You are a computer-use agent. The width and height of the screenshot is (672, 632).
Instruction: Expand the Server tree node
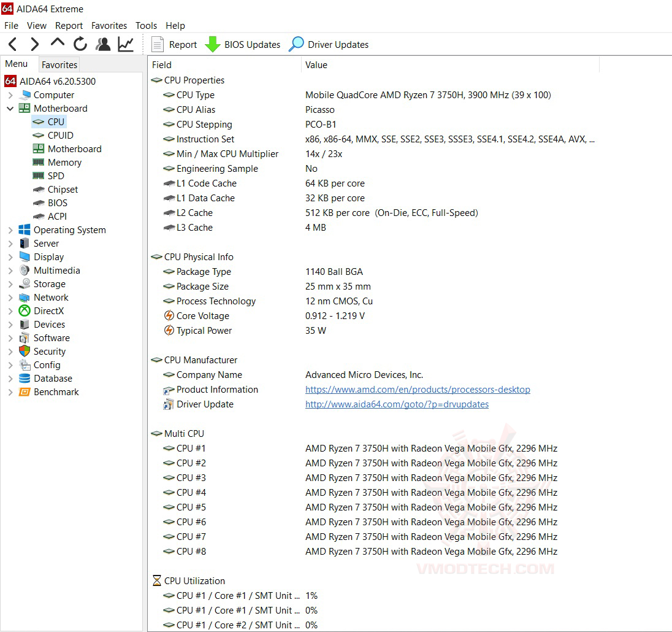pos(10,244)
